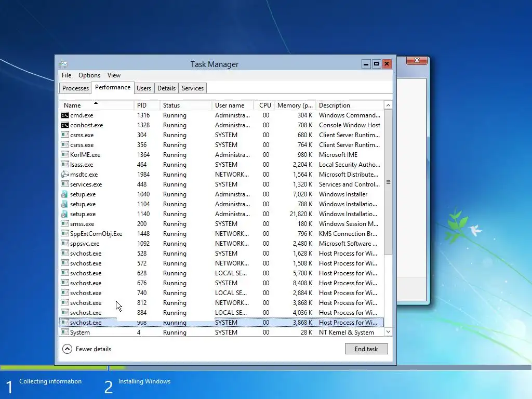Click setup.exe icon for PID 1104

pyautogui.click(x=64, y=204)
